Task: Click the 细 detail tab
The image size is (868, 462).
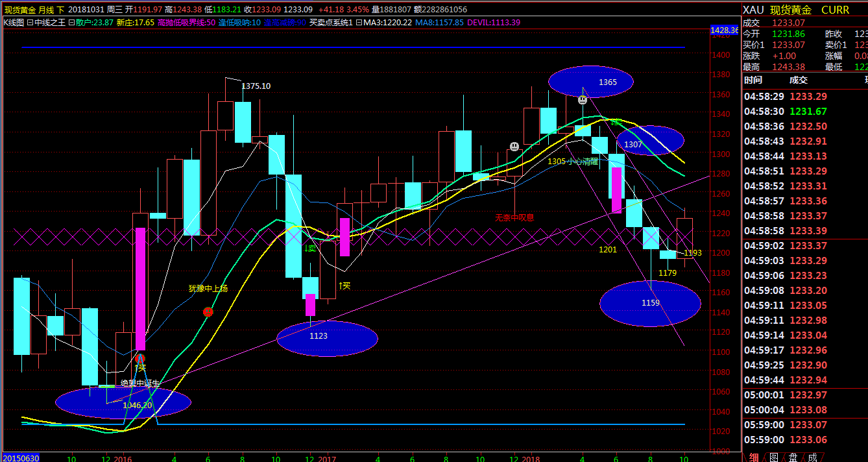Action: pos(754,457)
